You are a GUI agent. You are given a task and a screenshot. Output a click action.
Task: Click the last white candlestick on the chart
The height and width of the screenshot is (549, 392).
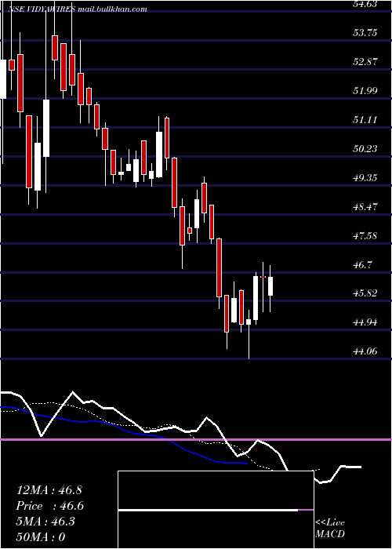click(270, 286)
